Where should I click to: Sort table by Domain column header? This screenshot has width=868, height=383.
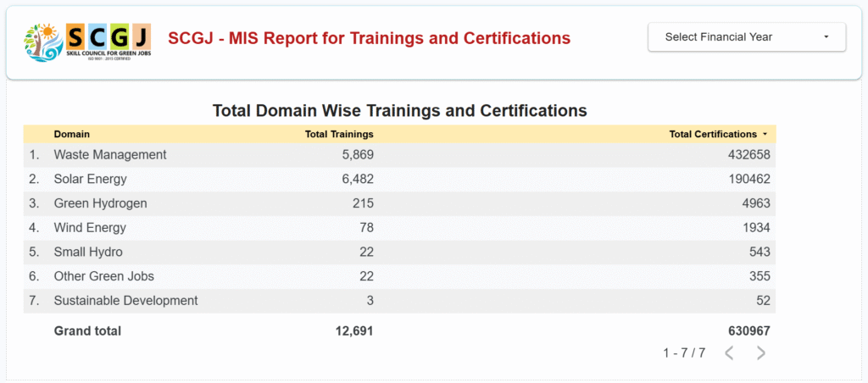pos(72,134)
